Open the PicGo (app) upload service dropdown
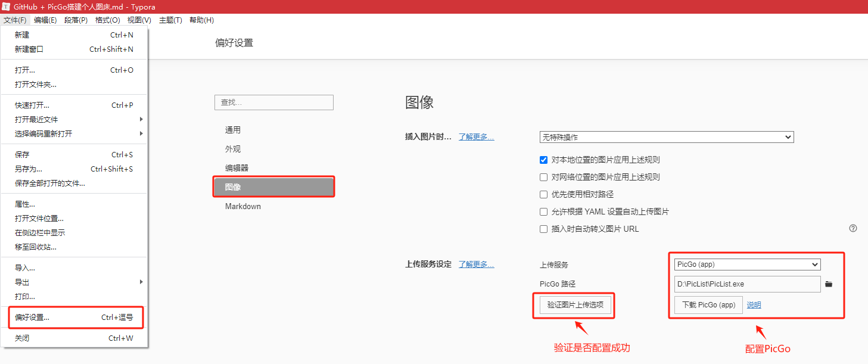Screen dimensions: 868x364 click(x=747, y=265)
